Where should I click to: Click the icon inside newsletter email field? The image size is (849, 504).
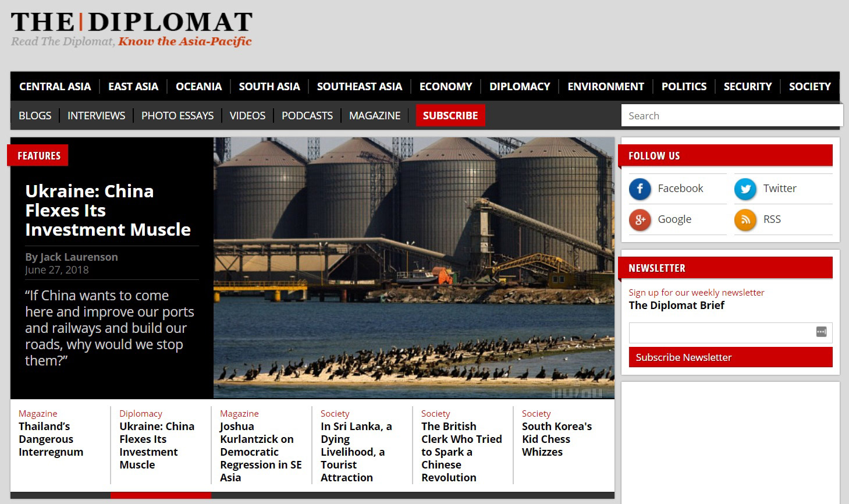(821, 332)
